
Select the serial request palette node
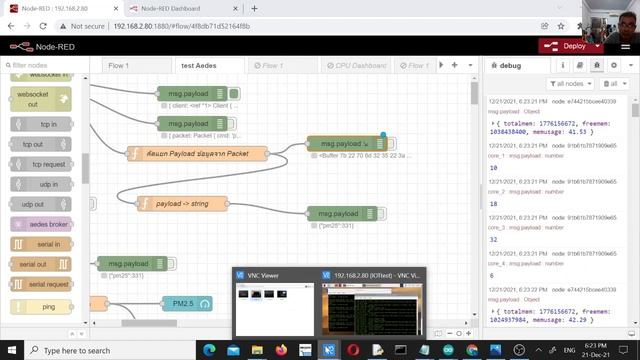[x=41, y=284]
